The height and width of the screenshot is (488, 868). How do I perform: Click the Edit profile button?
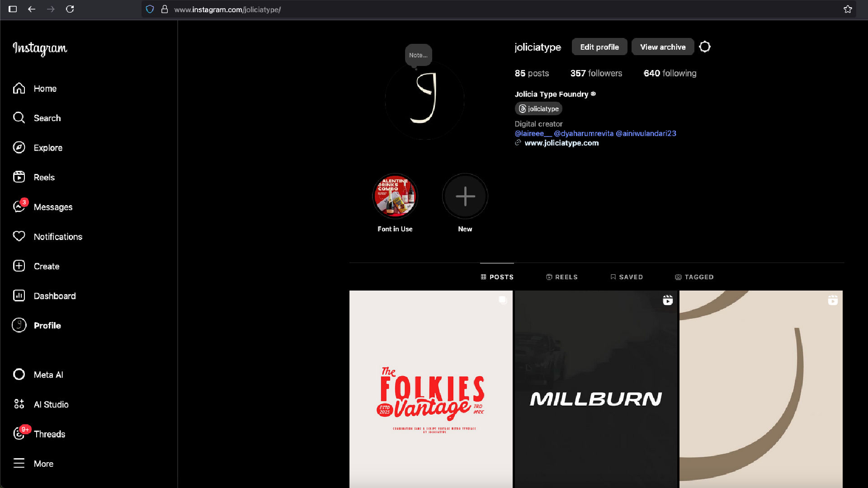pos(599,47)
